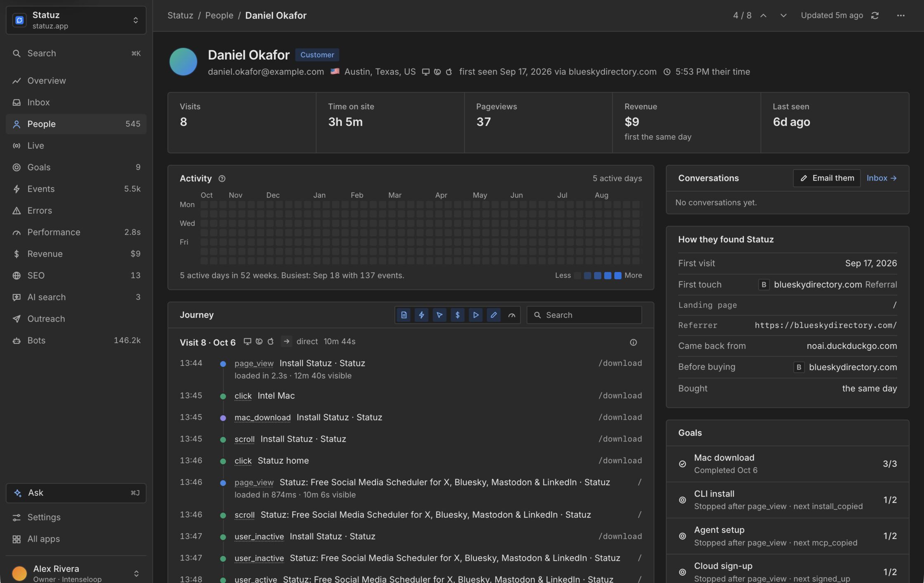Open Goals in the sidebar
This screenshot has height=583, width=924.
(x=76, y=167)
